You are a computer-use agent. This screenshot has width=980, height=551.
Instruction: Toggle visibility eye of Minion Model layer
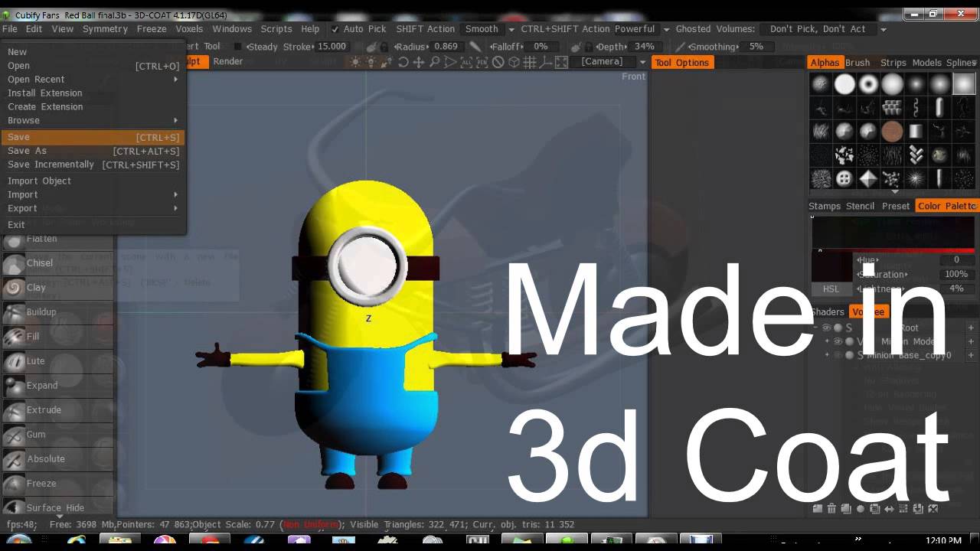click(838, 341)
